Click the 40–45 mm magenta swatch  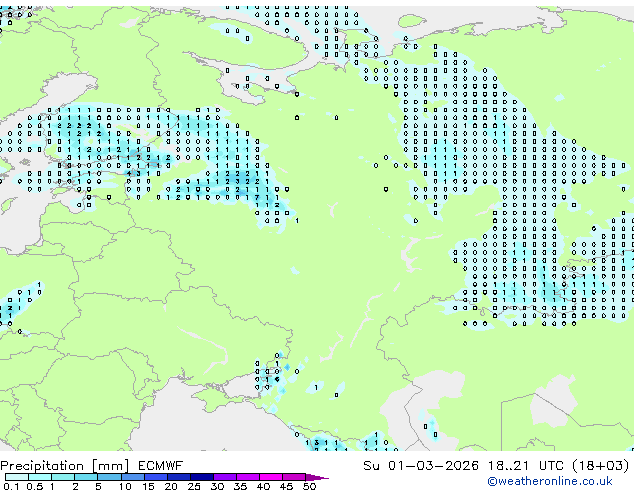[271, 477]
